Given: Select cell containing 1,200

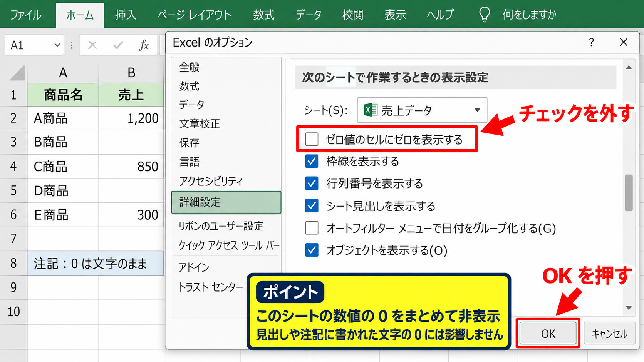Looking at the screenshot, I should point(131,118).
